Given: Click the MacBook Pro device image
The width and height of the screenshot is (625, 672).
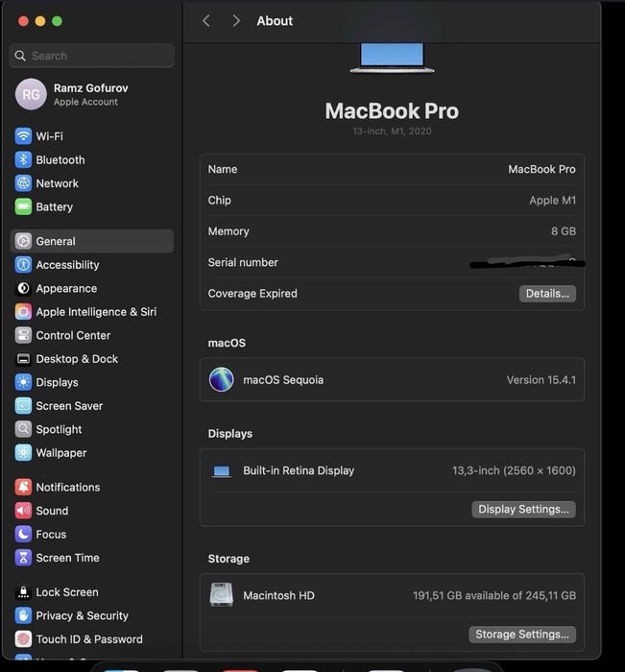Looking at the screenshot, I should [x=392, y=58].
